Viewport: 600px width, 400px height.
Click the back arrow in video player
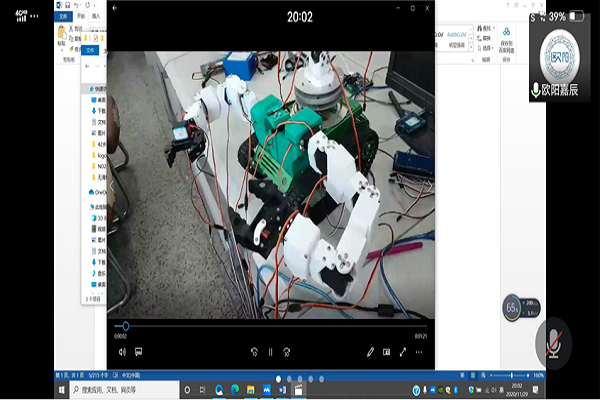pyautogui.click(x=114, y=8)
